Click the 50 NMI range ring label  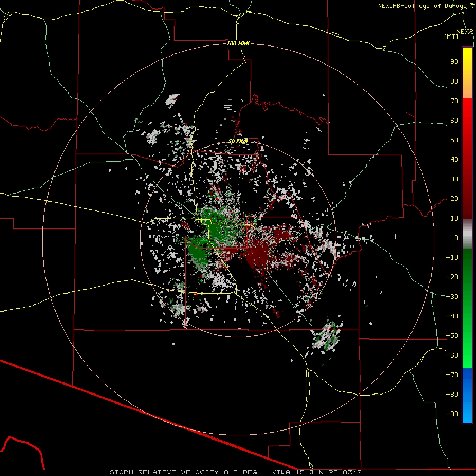(x=238, y=141)
